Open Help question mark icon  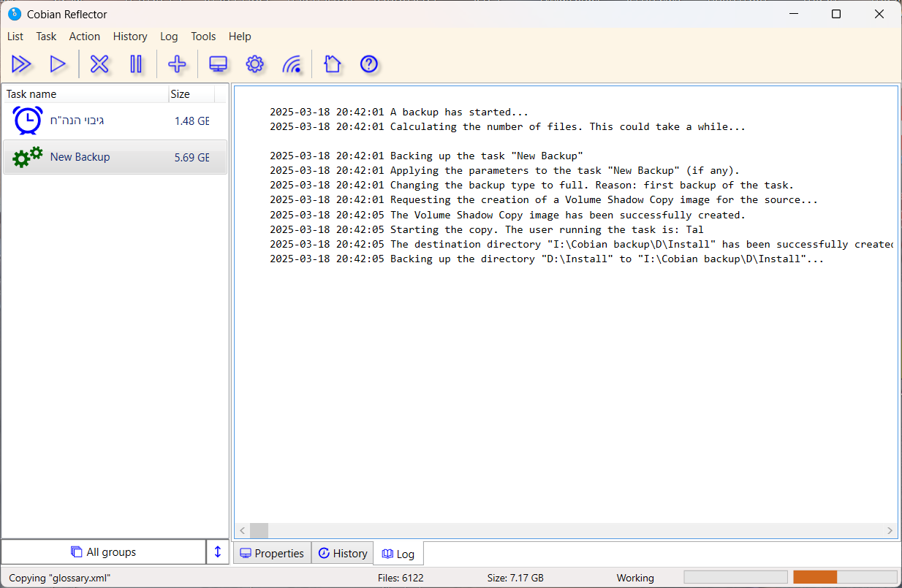(369, 64)
